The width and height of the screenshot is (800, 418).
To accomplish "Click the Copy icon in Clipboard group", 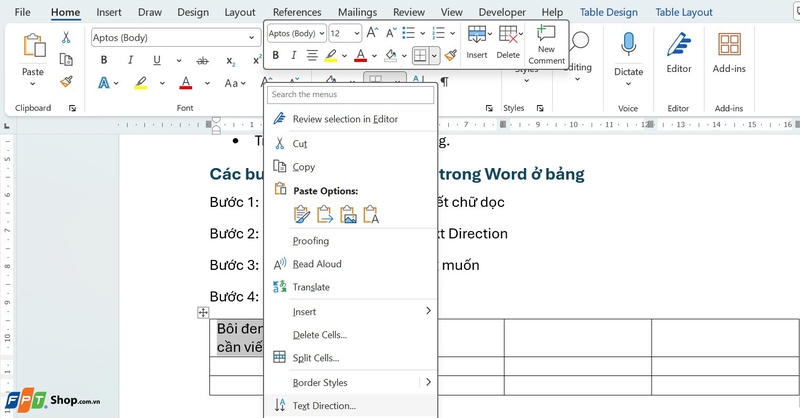I will tap(66, 59).
